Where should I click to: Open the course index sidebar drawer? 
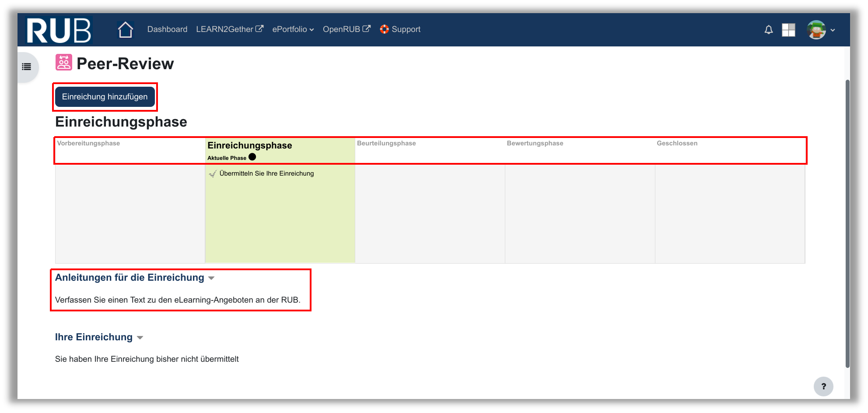27,67
